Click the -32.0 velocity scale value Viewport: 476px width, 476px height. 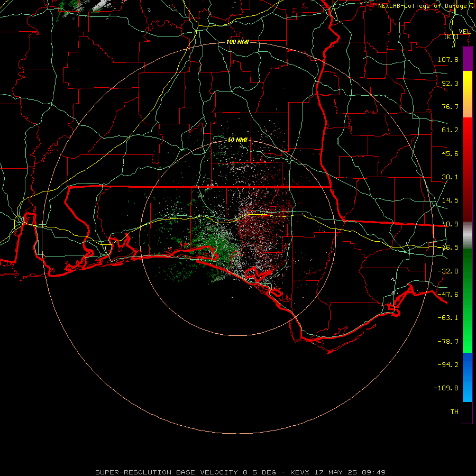coord(448,271)
